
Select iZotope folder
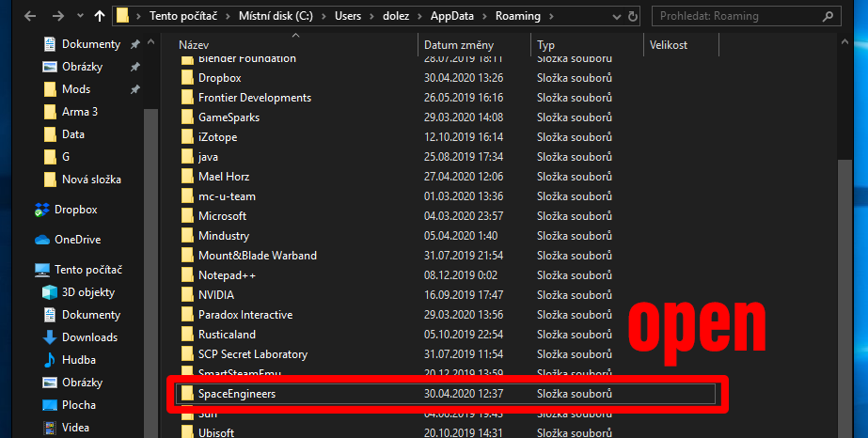(446, 137)
